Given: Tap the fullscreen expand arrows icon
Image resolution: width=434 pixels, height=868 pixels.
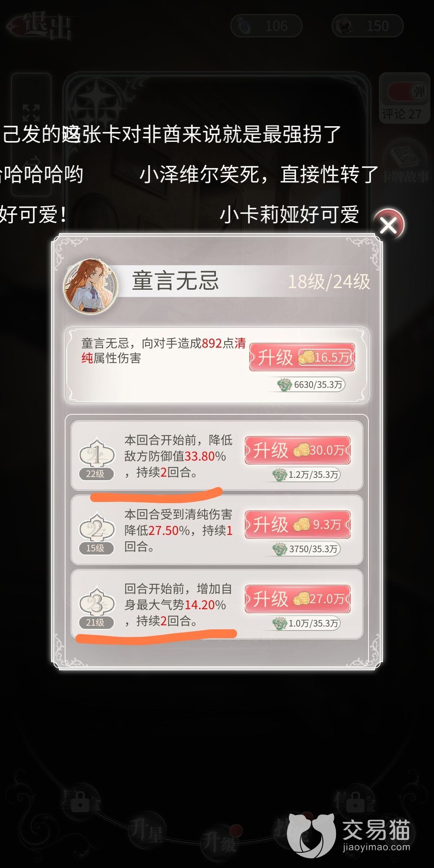Looking at the screenshot, I should coord(31,113).
